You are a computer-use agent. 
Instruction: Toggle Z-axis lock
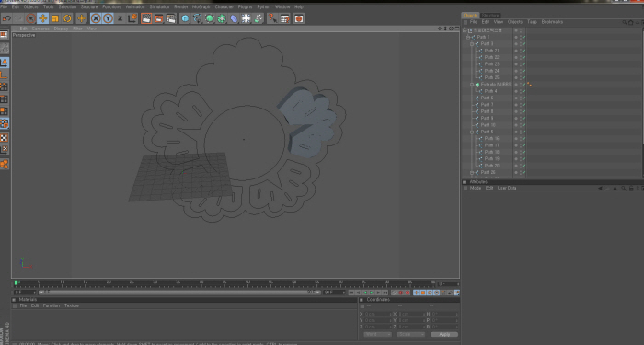[x=120, y=18]
